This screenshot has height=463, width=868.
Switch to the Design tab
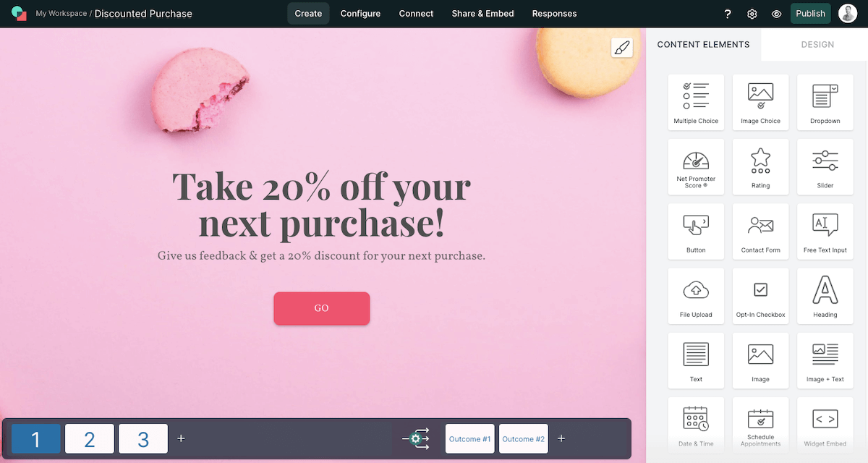[x=817, y=45]
